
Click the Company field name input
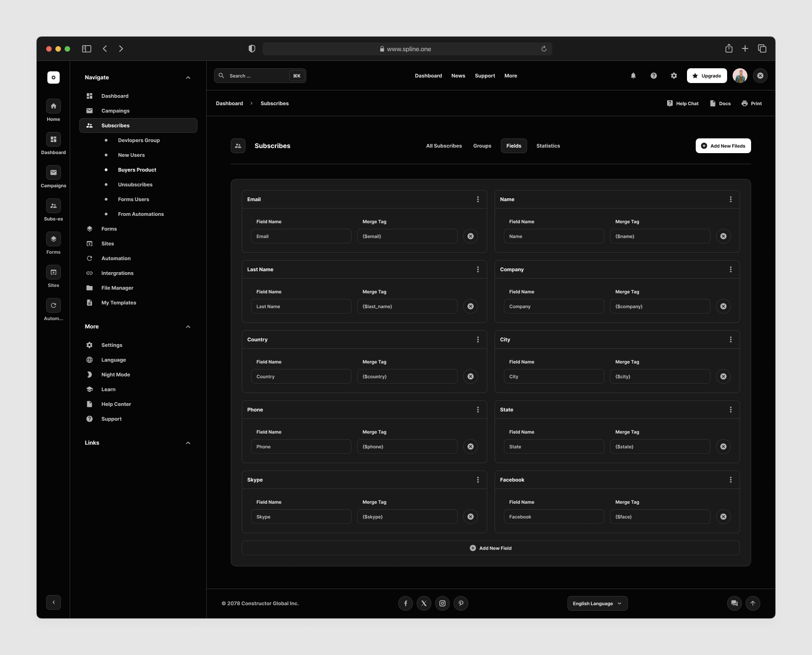[554, 306]
